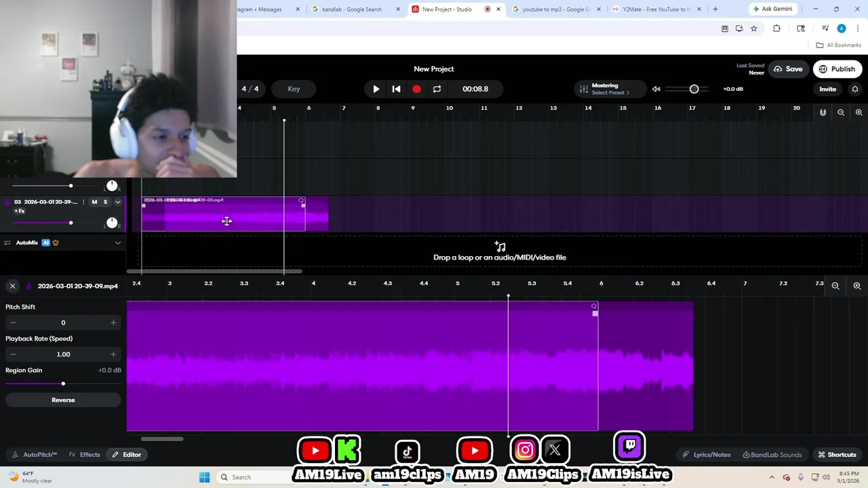The width and height of the screenshot is (868, 488).
Task: Open track 03 three-dot menu
Action: point(83,202)
